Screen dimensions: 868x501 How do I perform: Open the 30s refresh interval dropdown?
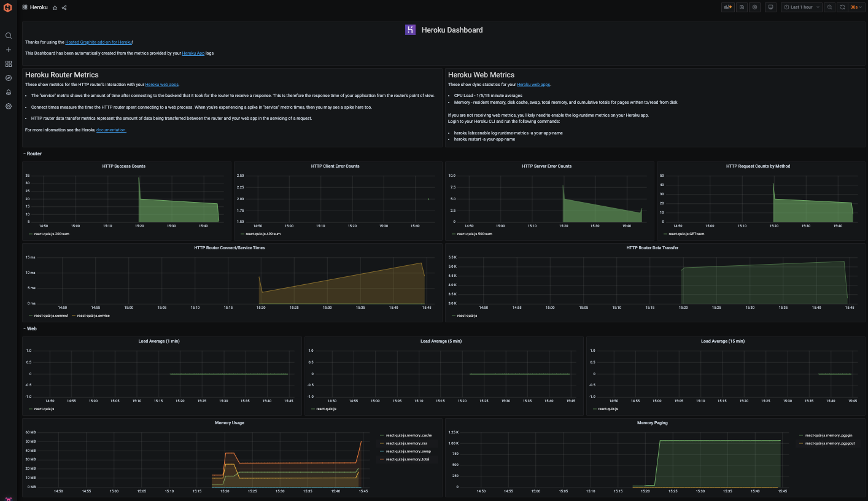tap(857, 7)
